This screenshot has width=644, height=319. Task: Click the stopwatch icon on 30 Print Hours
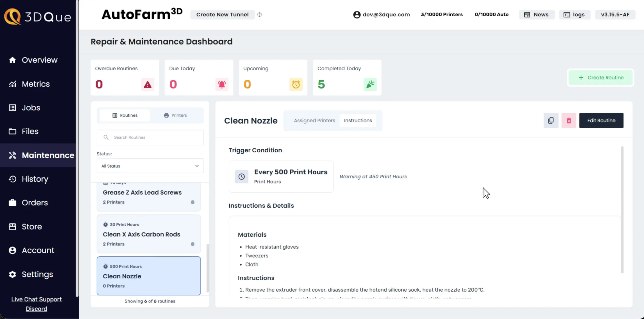(106, 224)
